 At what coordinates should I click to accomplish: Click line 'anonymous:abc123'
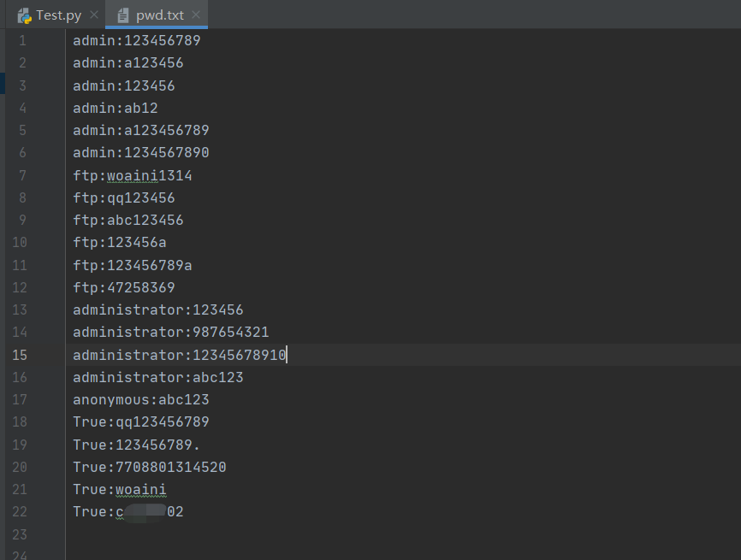click(x=141, y=399)
